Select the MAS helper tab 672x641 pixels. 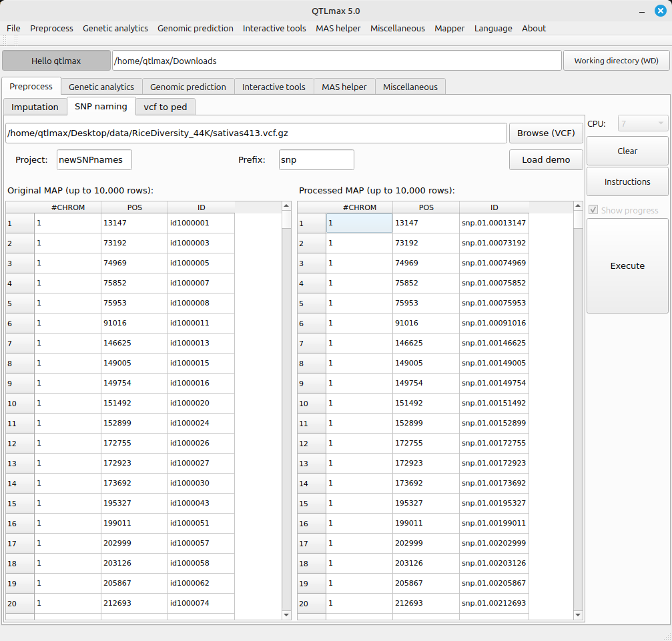point(344,87)
